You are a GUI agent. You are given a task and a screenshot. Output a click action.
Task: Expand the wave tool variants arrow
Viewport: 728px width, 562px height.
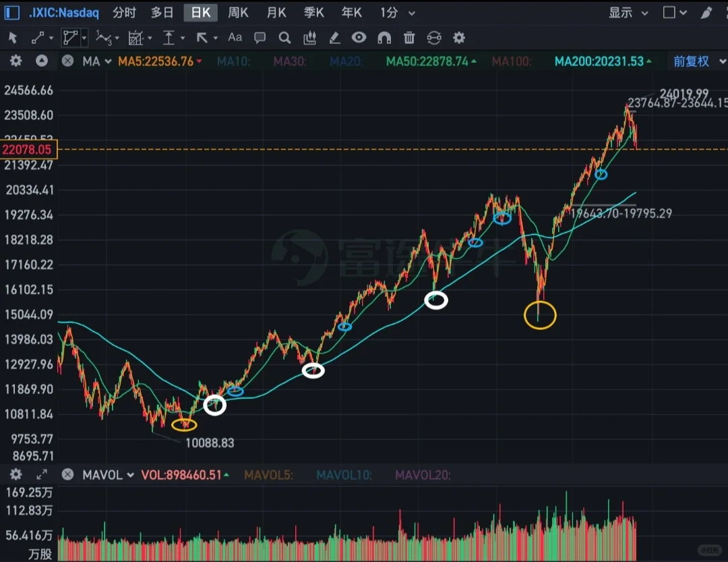[x=117, y=38]
